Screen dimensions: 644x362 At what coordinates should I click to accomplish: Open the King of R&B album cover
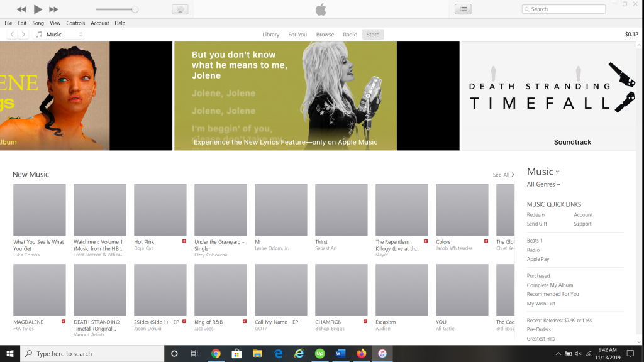tap(221, 290)
